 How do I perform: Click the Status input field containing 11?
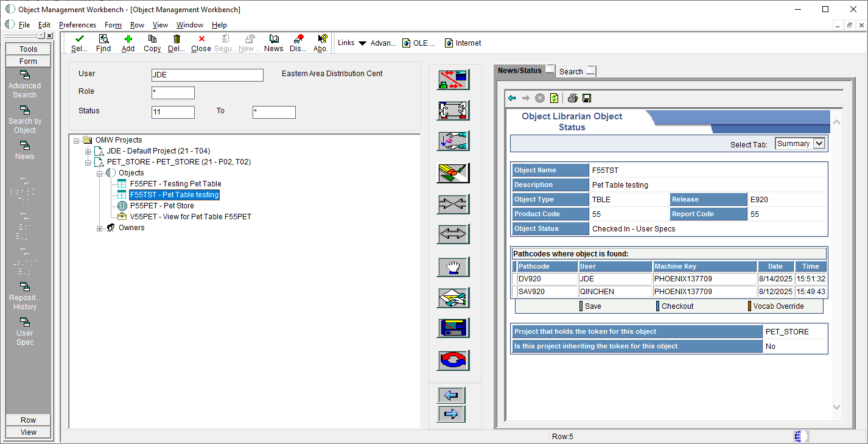[x=173, y=112]
